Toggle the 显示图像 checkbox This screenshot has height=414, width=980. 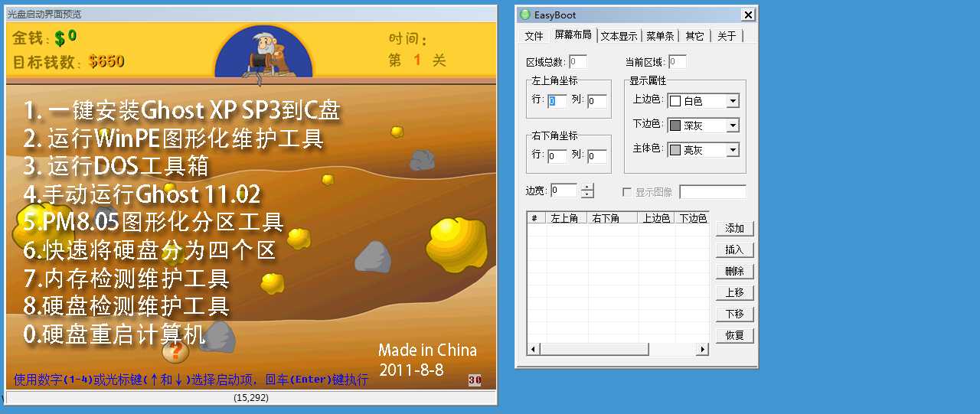click(x=628, y=192)
